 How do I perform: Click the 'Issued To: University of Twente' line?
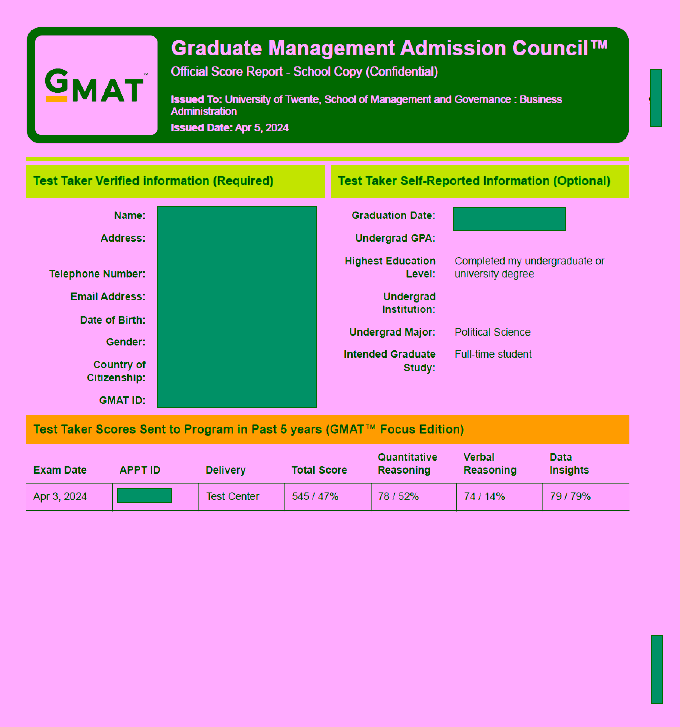coord(366,105)
